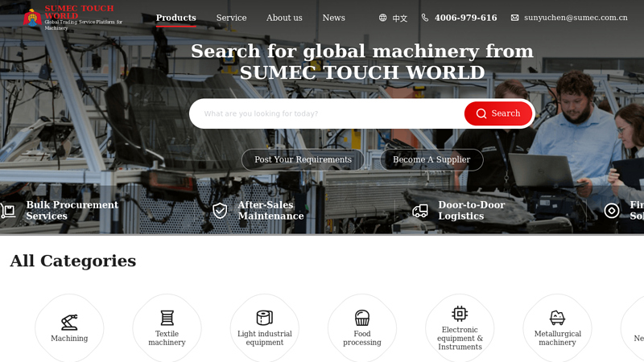
Task: Click the Door-to-Door Logistics truck icon
Action: click(420, 211)
